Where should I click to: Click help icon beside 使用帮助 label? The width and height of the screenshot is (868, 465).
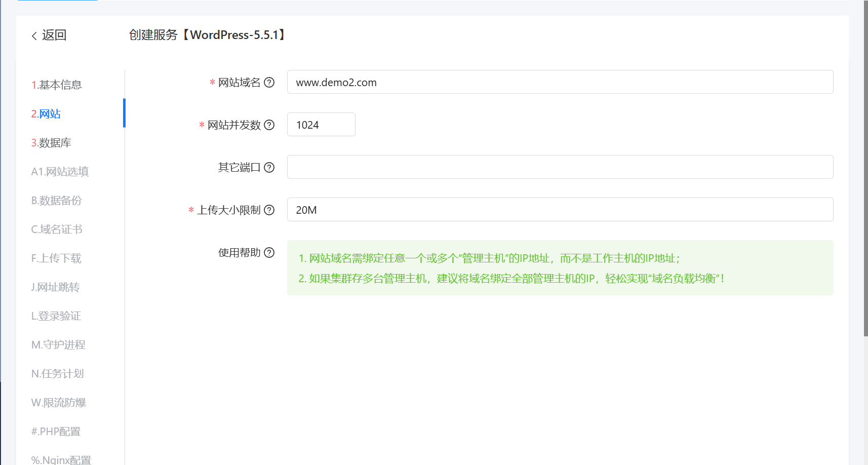(269, 252)
